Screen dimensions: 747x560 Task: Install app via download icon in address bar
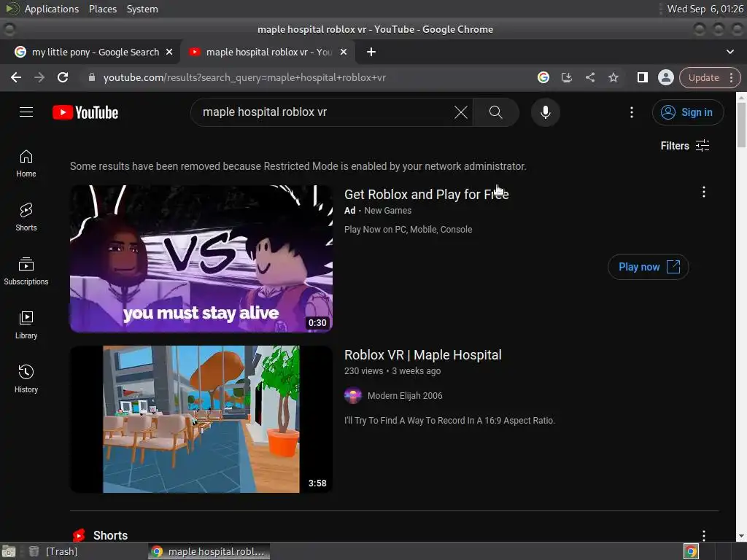[566, 77]
